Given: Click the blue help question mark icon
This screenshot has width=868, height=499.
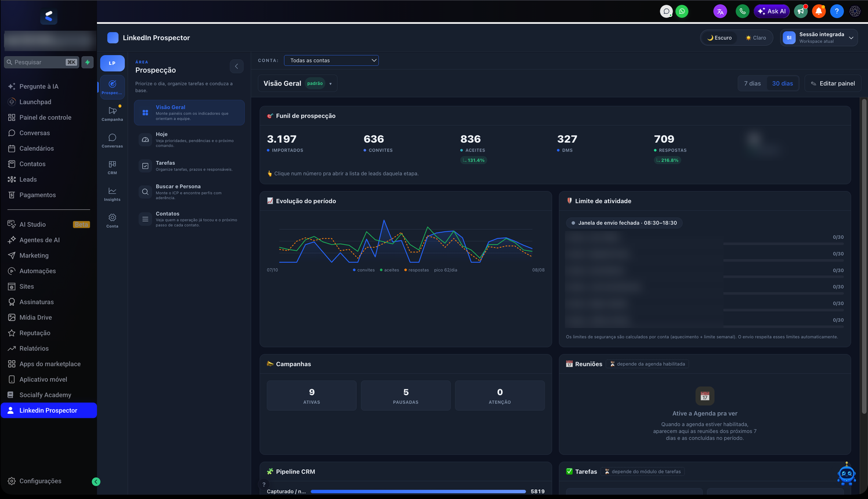Looking at the screenshot, I should point(837,11).
